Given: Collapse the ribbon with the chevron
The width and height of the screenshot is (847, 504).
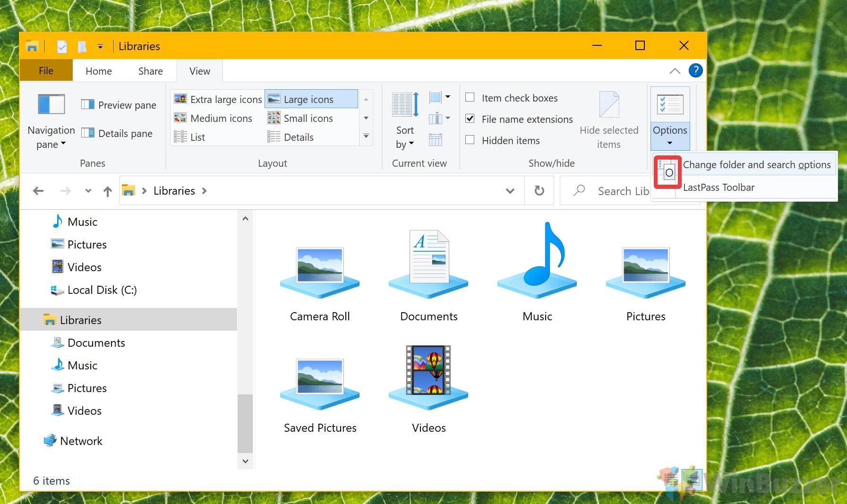Looking at the screenshot, I should point(675,71).
